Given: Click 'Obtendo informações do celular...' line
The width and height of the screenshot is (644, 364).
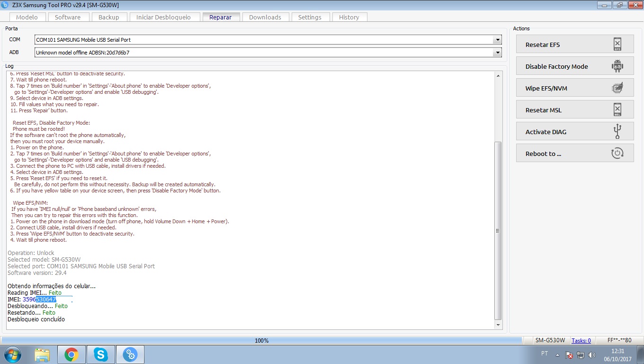Looking at the screenshot, I should coord(52,286).
